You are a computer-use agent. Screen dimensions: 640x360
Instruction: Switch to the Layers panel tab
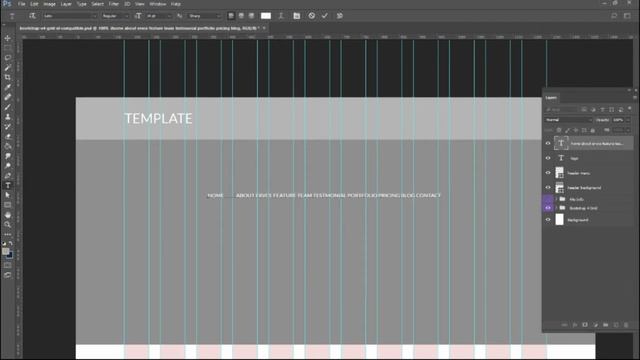pyautogui.click(x=551, y=98)
